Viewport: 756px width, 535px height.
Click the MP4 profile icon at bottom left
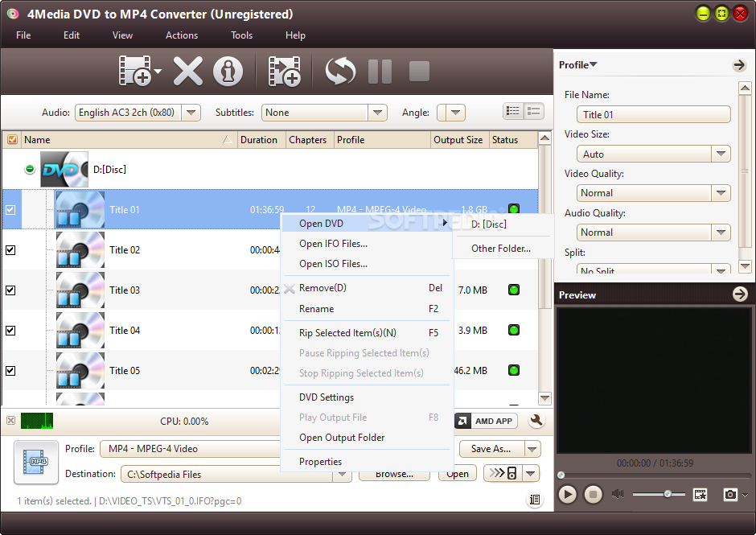coord(36,462)
